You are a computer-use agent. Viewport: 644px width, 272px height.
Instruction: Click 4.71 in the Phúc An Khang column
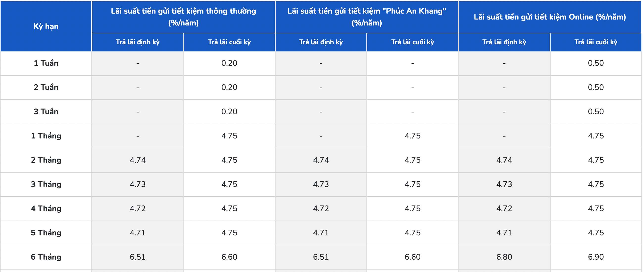(321, 232)
